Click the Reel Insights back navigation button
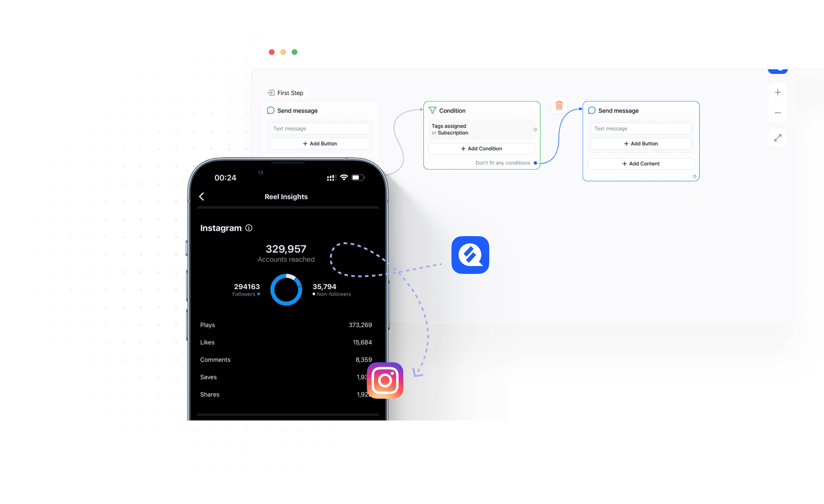The width and height of the screenshot is (824, 504). tap(203, 197)
